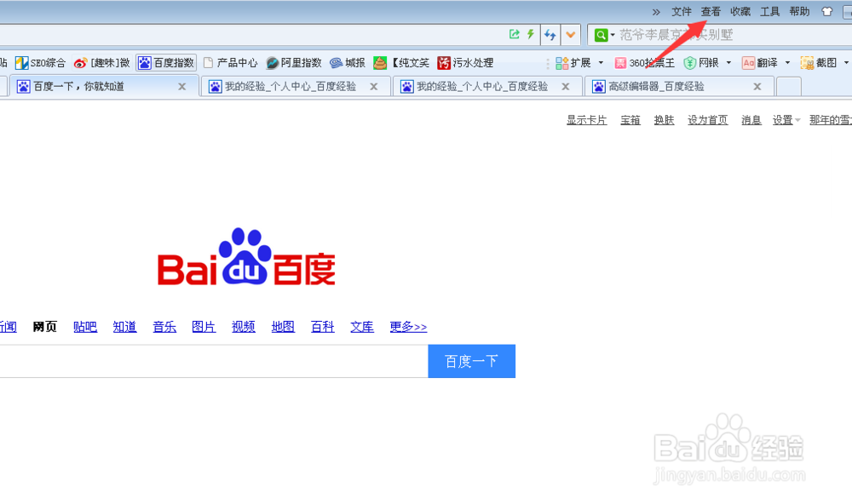
Task: Select the 视频 link
Action: point(244,327)
